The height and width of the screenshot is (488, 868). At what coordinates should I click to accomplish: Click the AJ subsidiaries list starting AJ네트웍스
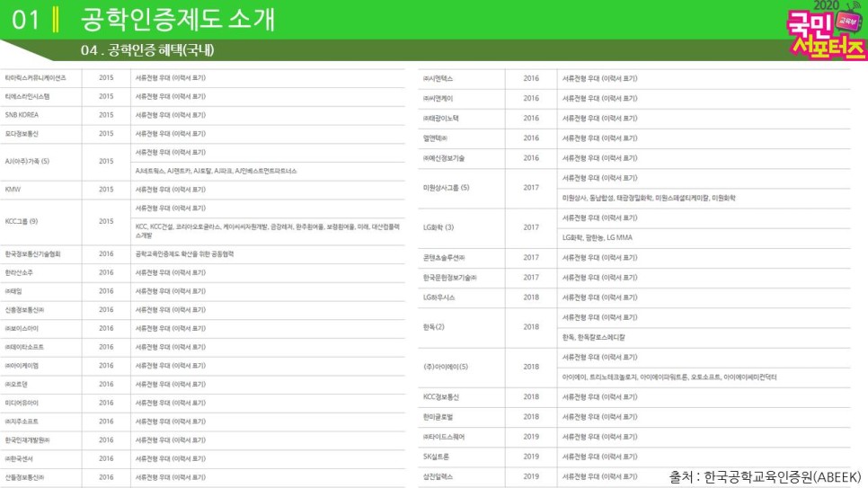pos(216,171)
